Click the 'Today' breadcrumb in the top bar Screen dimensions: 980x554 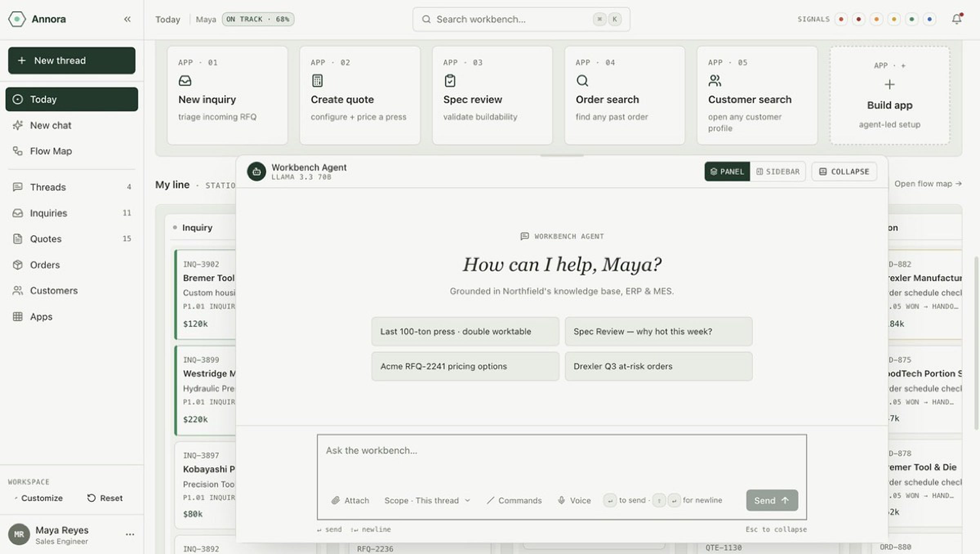click(x=167, y=19)
